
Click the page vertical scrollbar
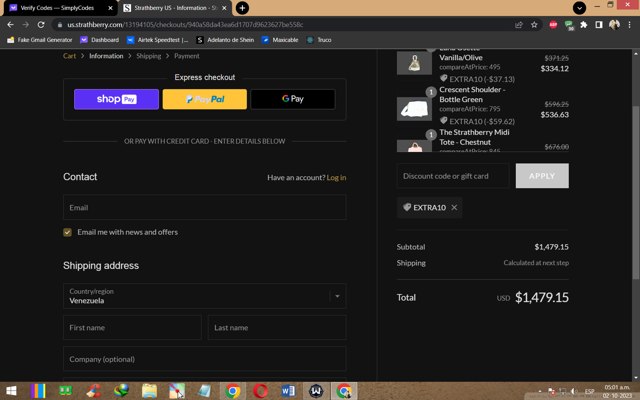(636, 192)
